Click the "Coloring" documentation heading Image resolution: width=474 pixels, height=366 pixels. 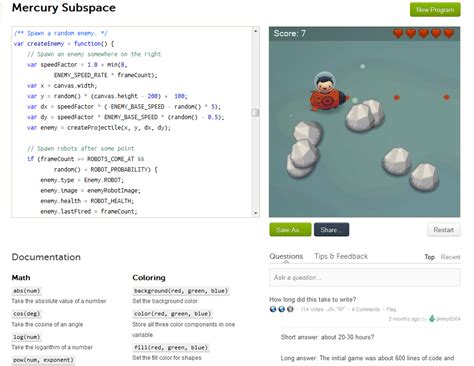pos(149,278)
